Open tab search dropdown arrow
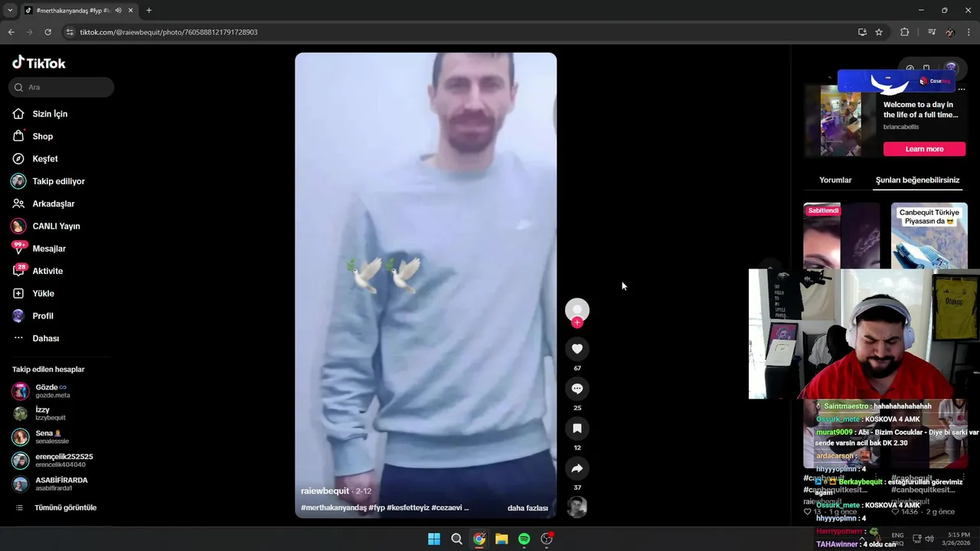 click(9, 11)
